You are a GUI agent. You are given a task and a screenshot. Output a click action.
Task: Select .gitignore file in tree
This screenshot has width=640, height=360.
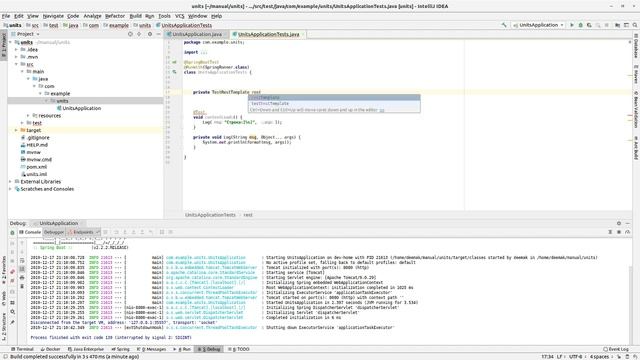38,138
